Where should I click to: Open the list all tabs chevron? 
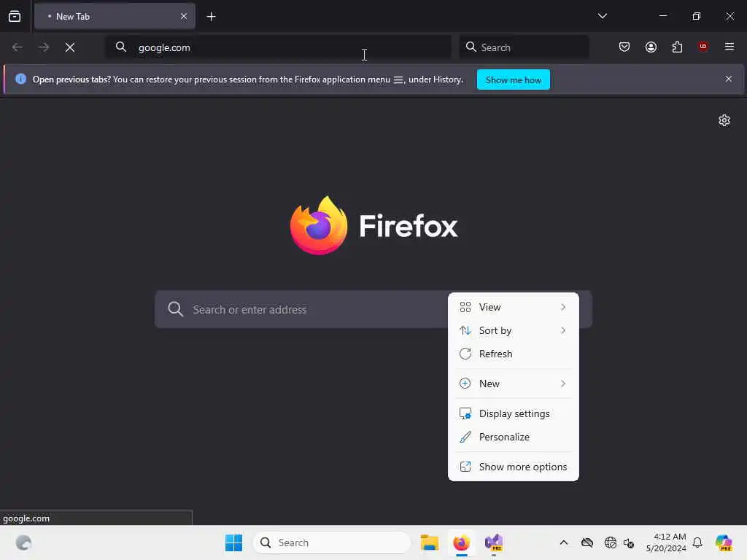click(602, 16)
